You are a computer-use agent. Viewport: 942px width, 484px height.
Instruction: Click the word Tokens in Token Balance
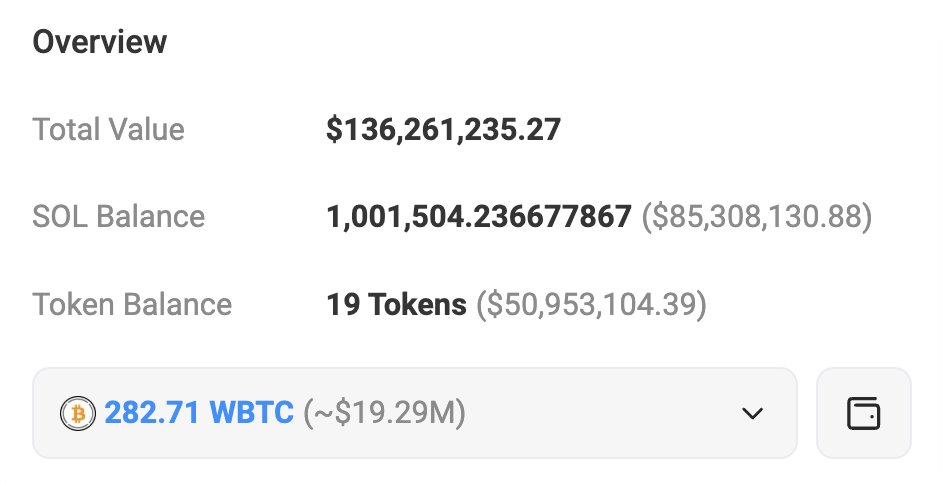pos(418,304)
